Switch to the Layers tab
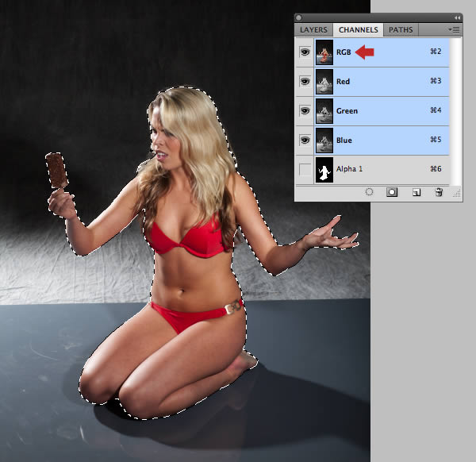The width and height of the screenshot is (476, 462). [313, 29]
